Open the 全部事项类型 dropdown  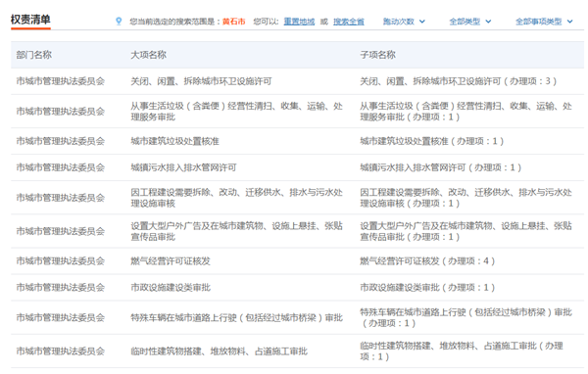click(544, 22)
